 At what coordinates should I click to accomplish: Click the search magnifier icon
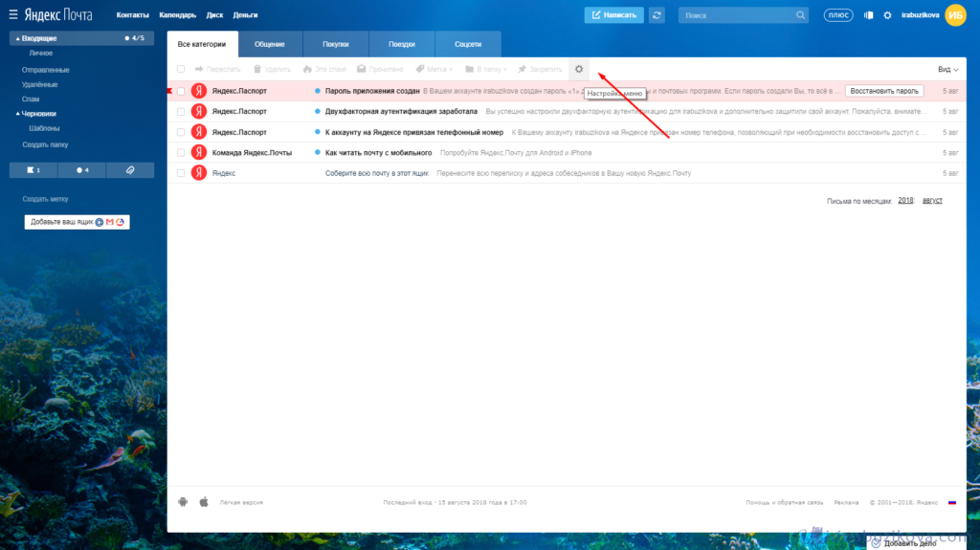[x=800, y=15]
